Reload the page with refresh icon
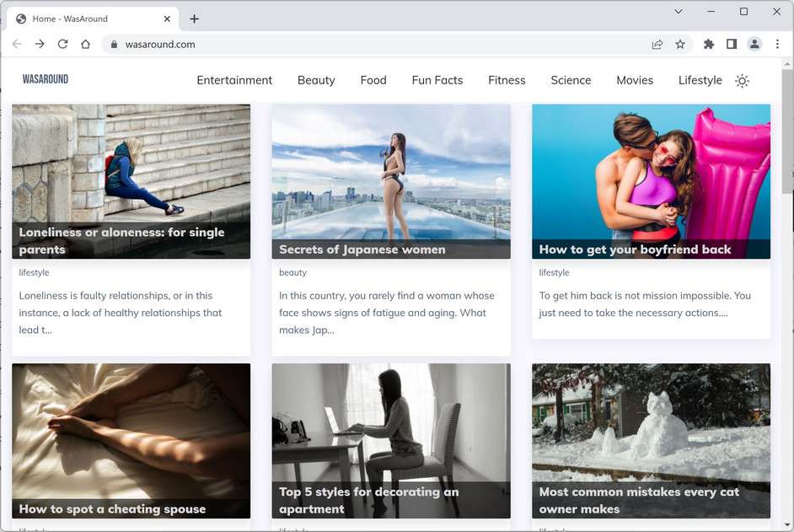The width and height of the screenshot is (794, 532). point(62,44)
